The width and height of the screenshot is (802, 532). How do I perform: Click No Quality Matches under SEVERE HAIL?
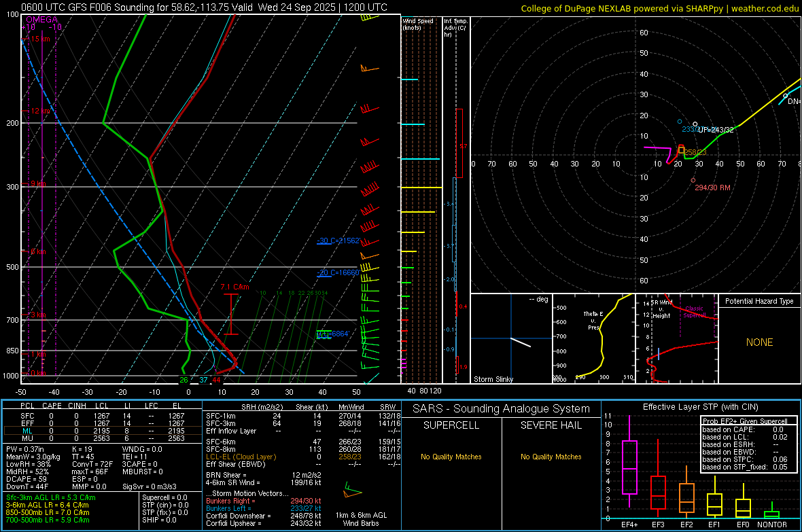coord(551,457)
